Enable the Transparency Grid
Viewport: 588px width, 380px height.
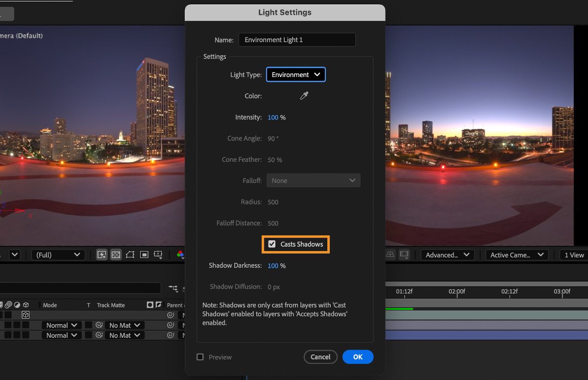click(x=116, y=254)
